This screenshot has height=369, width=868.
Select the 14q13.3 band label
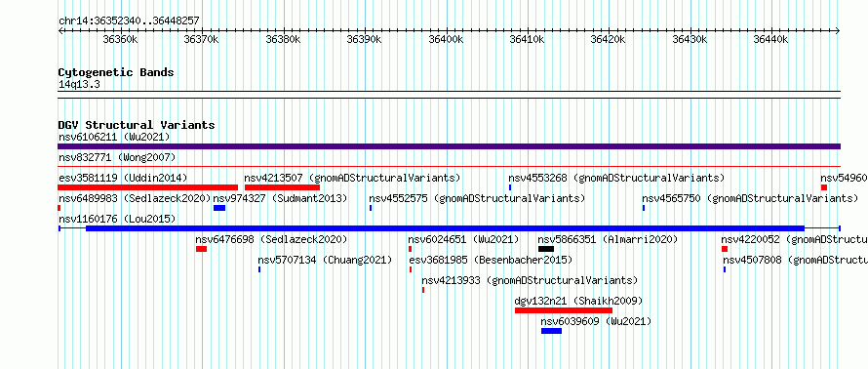click(79, 85)
